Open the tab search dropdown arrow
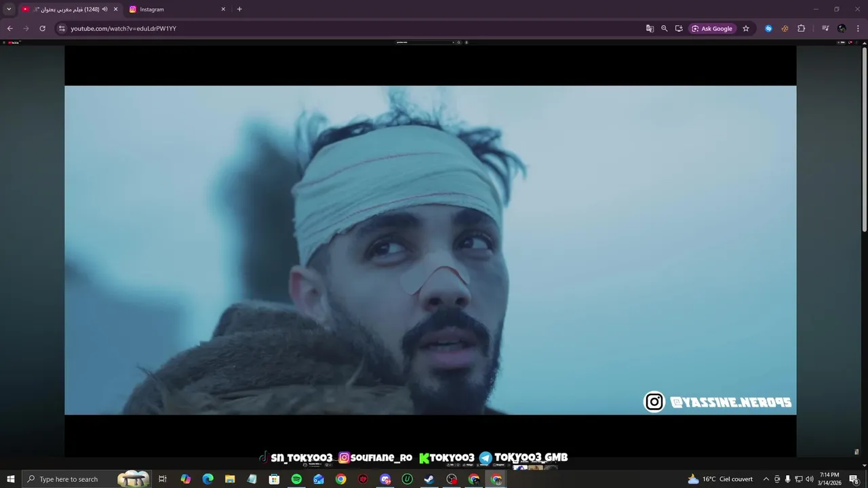The height and width of the screenshot is (488, 868). click(x=9, y=9)
